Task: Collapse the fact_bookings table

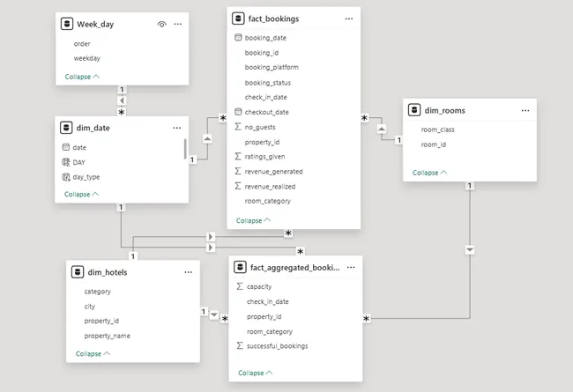Action: coord(253,220)
